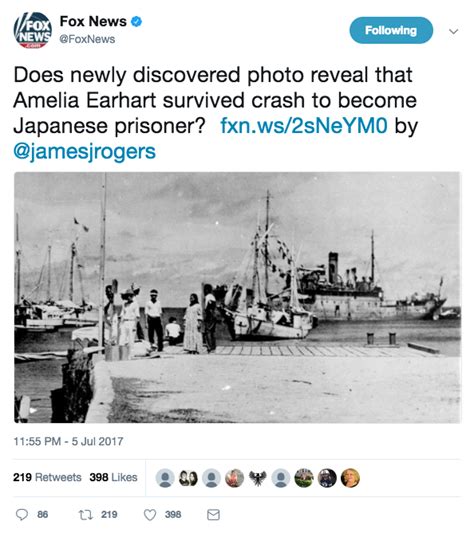Open the @jamesjrogers mention
This screenshot has width=474, height=533.
pyautogui.click(x=84, y=152)
